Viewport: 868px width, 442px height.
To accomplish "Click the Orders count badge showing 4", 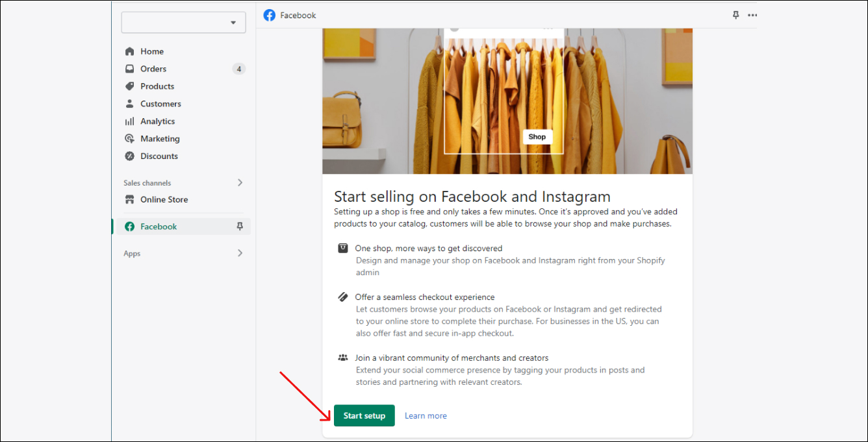I will click(239, 69).
